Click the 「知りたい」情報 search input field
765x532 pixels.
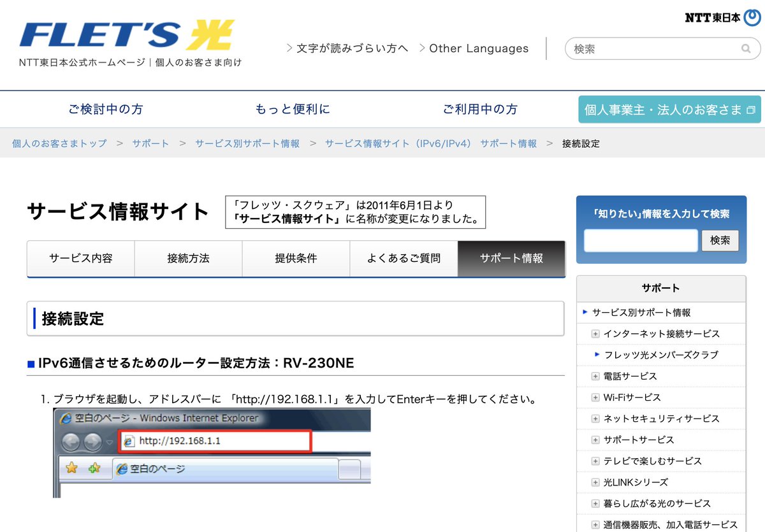point(641,241)
